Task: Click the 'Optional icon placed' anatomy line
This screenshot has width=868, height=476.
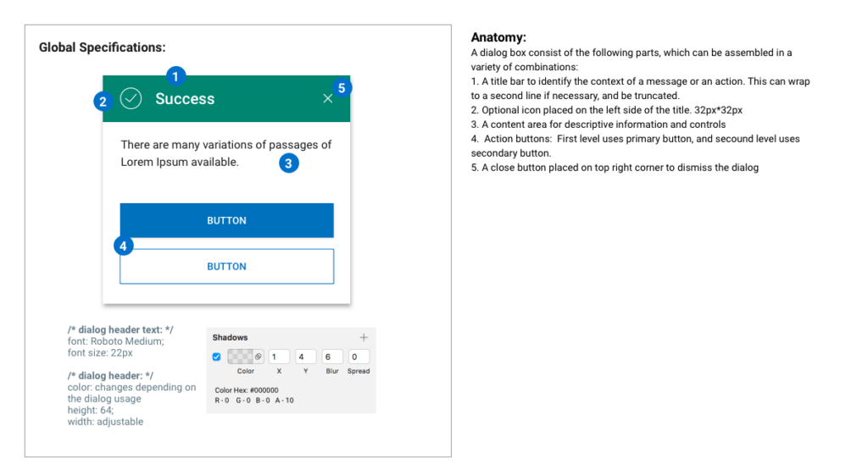Action: pos(607,110)
